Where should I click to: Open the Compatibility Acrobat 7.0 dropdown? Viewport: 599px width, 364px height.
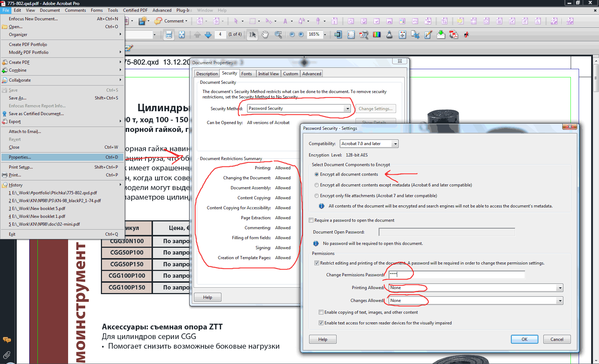point(369,144)
